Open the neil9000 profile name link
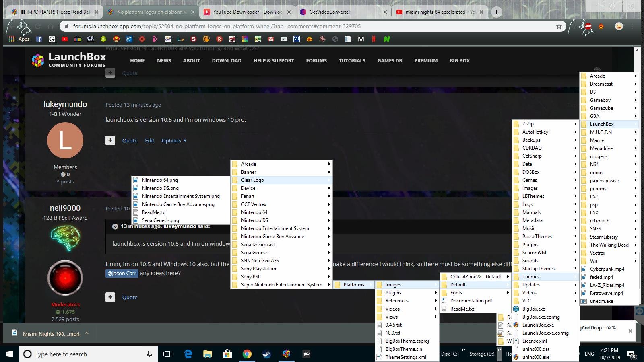 pos(65,208)
